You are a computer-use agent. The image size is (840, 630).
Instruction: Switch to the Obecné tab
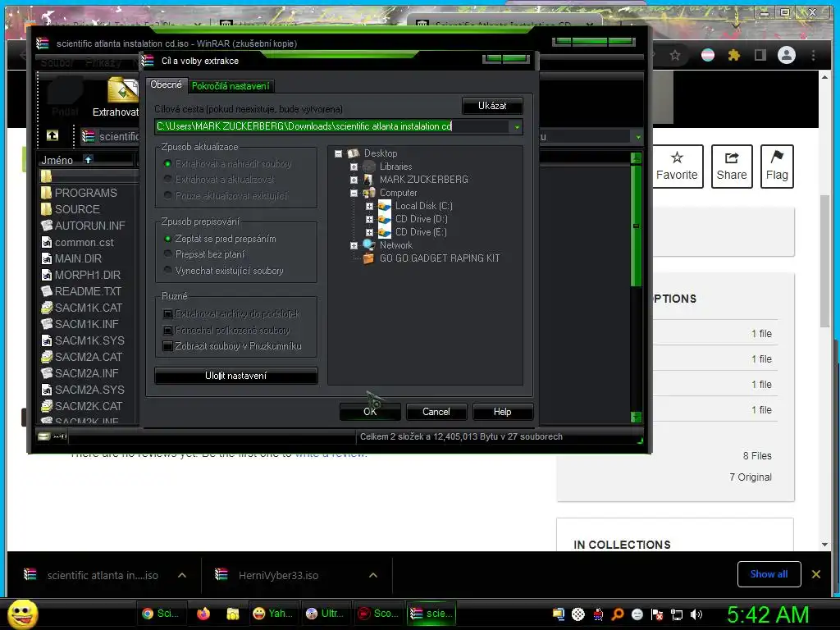pos(166,84)
